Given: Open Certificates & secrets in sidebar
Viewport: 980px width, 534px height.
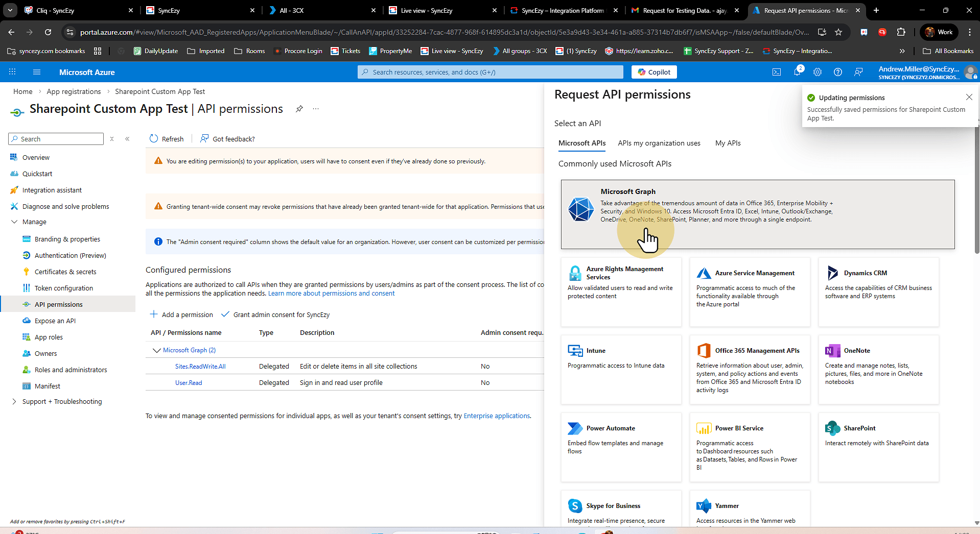Looking at the screenshot, I should point(65,272).
